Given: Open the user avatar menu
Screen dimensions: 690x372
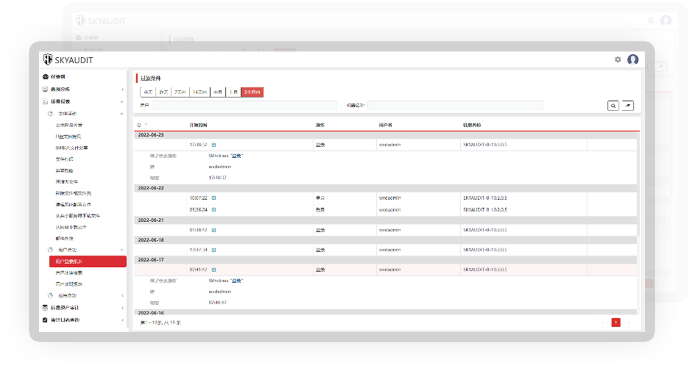Looking at the screenshot, I should (x=633, y=59).
